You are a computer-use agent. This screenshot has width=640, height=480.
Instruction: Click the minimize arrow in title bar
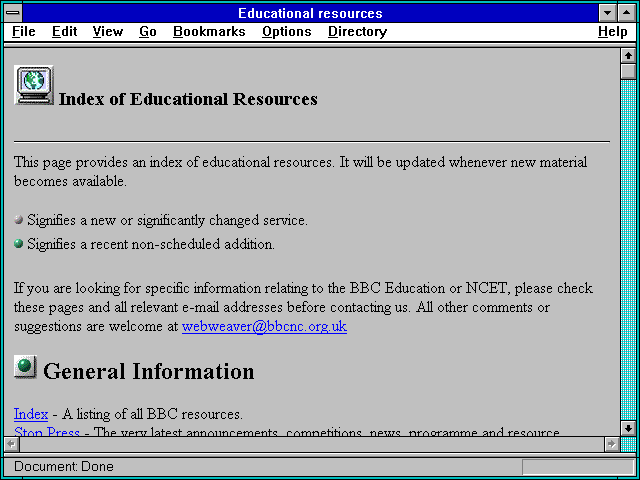tap(607, 13)
